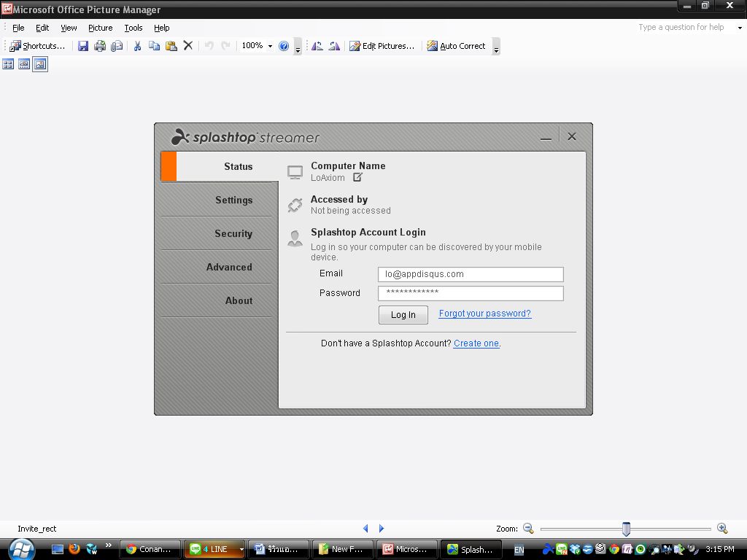Click the zoom in magnifier icon

coord(722,528)
